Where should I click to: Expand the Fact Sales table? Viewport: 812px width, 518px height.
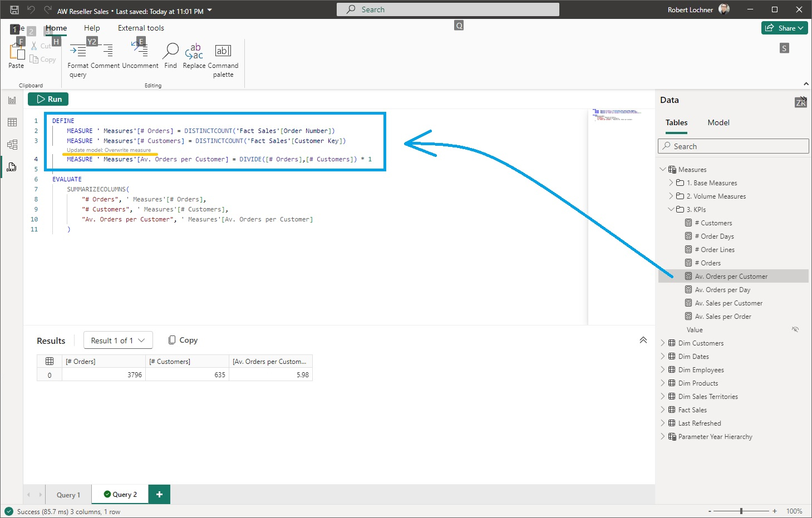662,410
